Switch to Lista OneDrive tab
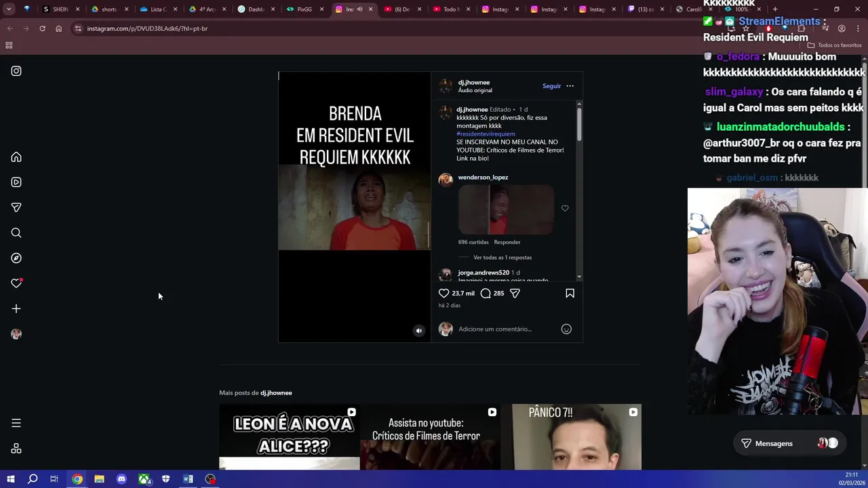This screenshot has height=488, width=868. click(158, 9)
